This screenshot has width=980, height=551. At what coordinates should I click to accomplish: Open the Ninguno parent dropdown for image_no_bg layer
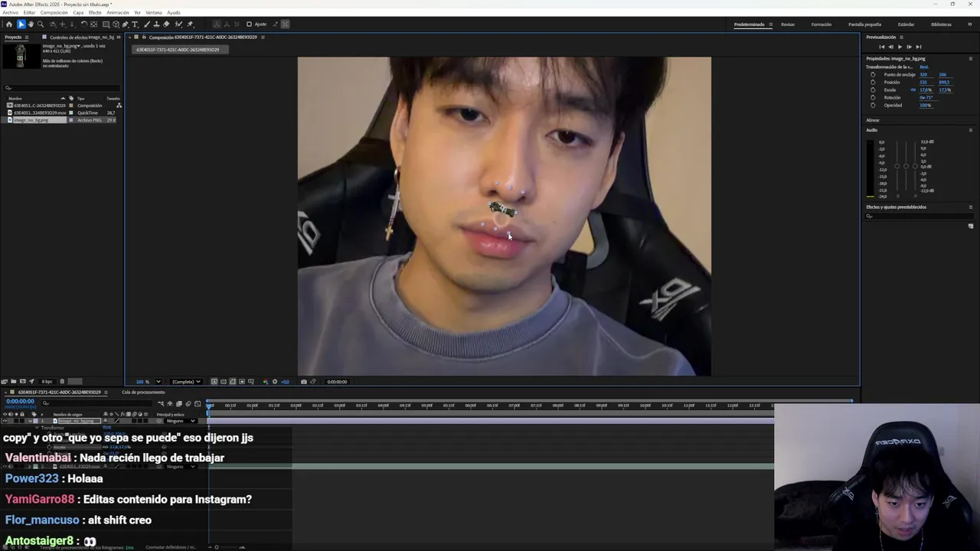181,421
